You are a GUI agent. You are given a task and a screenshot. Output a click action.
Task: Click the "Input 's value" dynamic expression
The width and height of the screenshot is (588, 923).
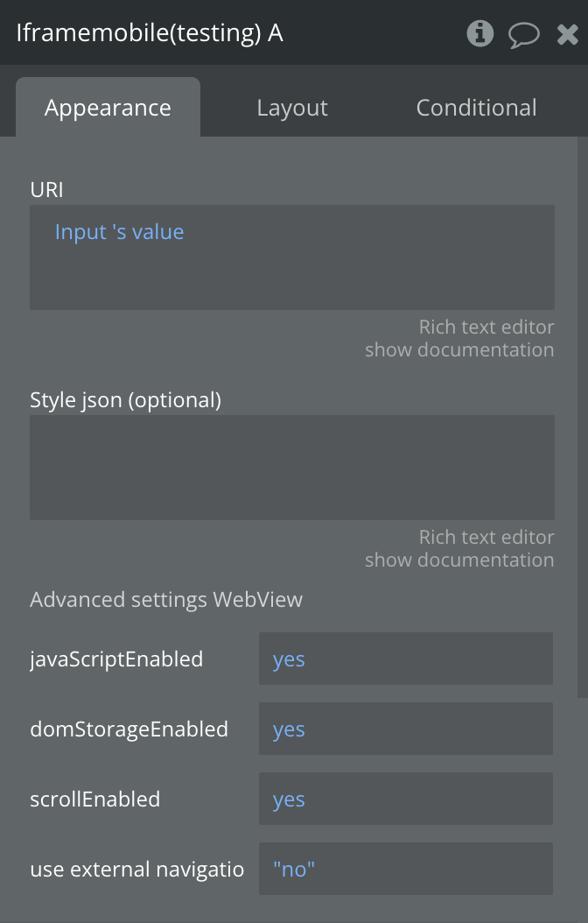coord(120,232)
